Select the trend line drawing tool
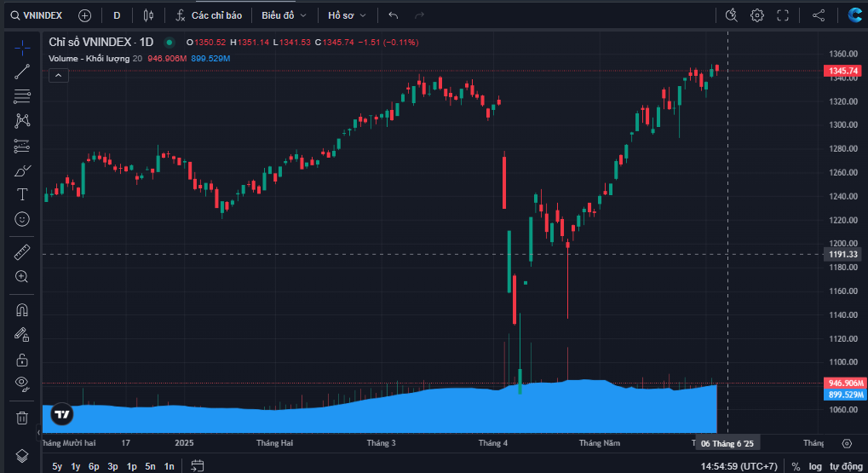This screenshot has width=868, height=473. coord(22,72)
